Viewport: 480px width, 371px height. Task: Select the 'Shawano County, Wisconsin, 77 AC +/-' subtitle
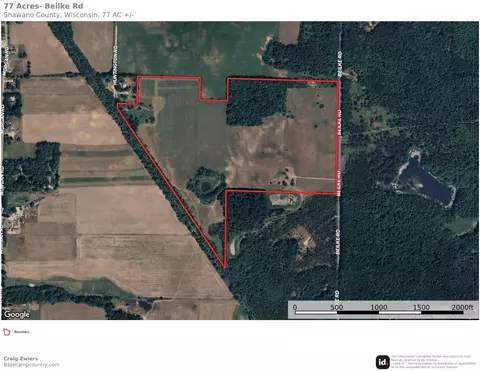(x=69, y=15)
